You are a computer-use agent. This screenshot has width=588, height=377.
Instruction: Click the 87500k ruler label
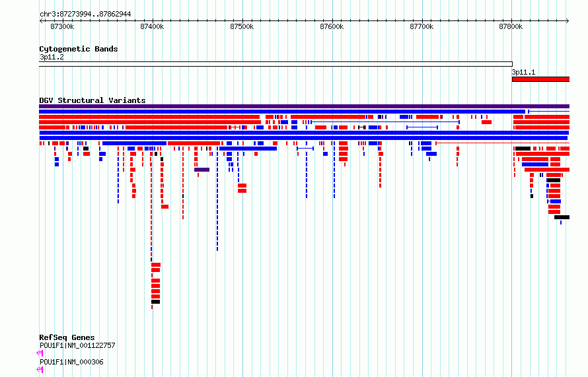coord(242,26)
